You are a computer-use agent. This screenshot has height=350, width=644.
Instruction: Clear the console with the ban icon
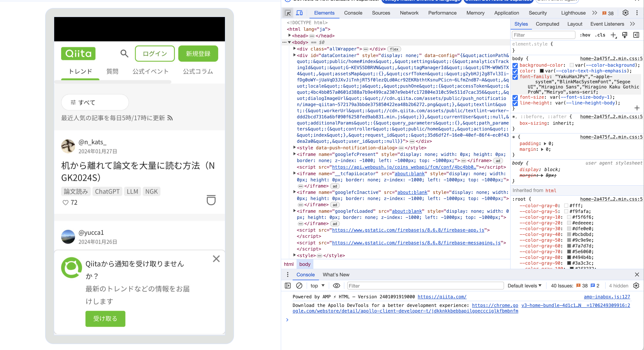point(299,286)
